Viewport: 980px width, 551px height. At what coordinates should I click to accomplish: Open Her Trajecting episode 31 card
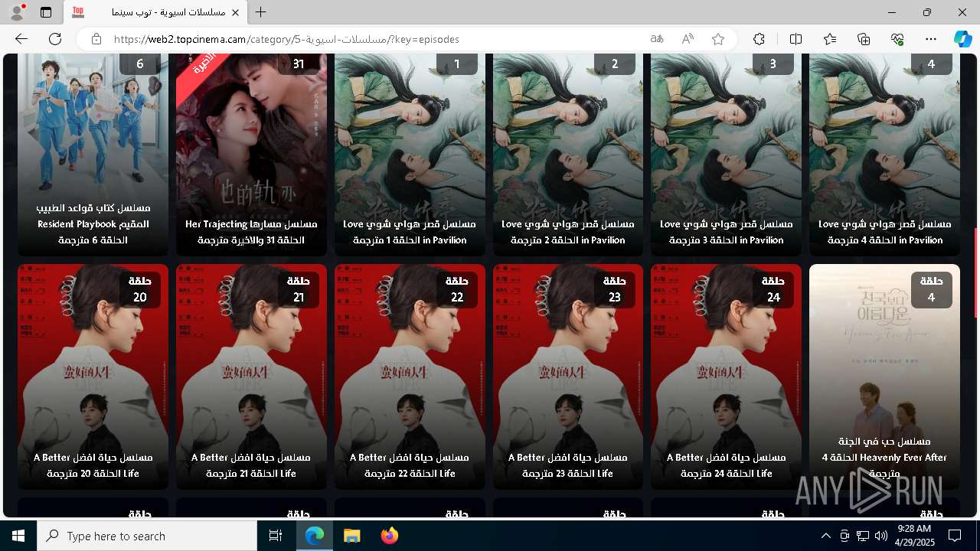tap(251, 155)
